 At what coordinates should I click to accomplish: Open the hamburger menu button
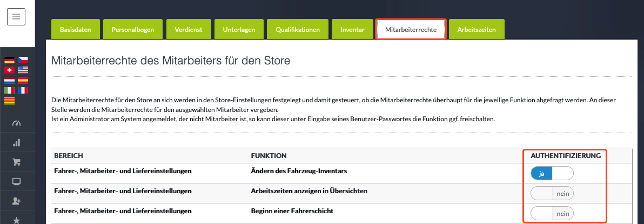[16, 16]
